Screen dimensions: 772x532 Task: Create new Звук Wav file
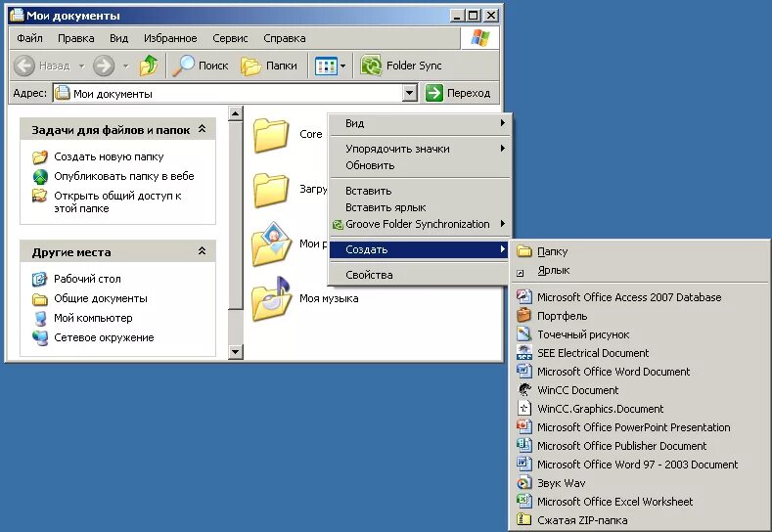pos(640,483)
